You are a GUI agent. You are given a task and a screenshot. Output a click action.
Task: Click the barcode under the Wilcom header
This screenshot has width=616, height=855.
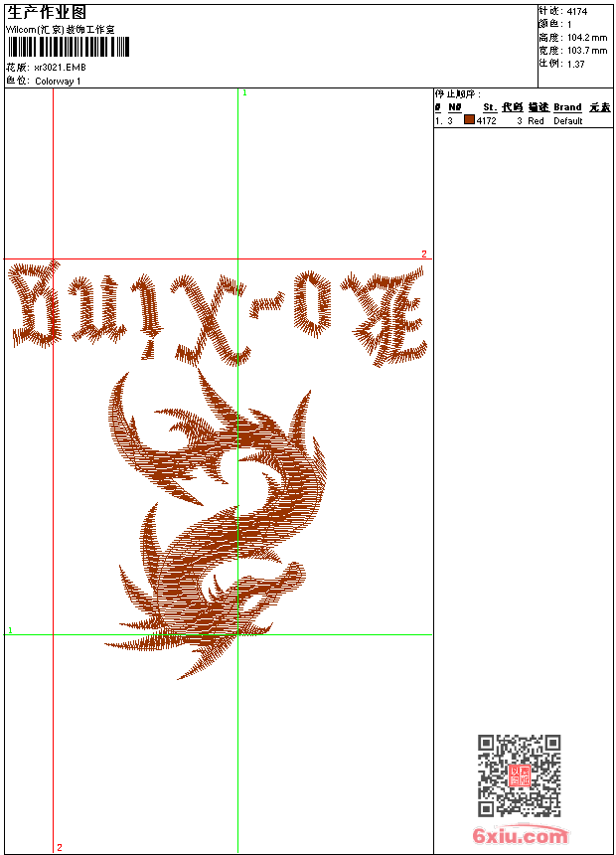tap(69, 47)
